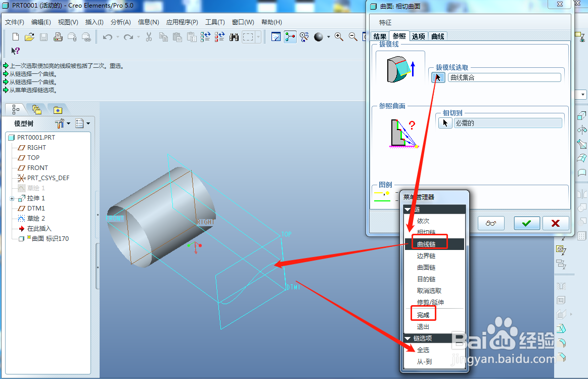
Task: Open the undo history dropdown arrow
Action: pyautogui.click(x=118, y=37)
